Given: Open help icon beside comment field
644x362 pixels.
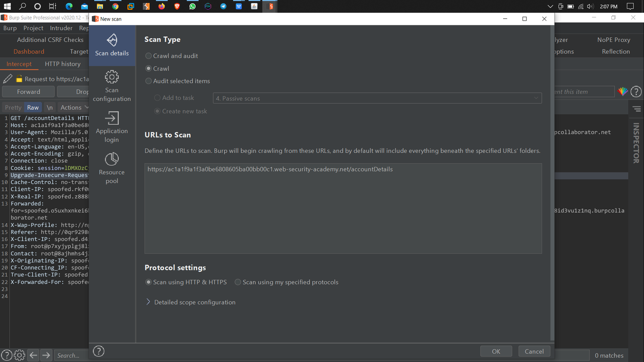Looking at the screenshot, I should pos(636,92).
